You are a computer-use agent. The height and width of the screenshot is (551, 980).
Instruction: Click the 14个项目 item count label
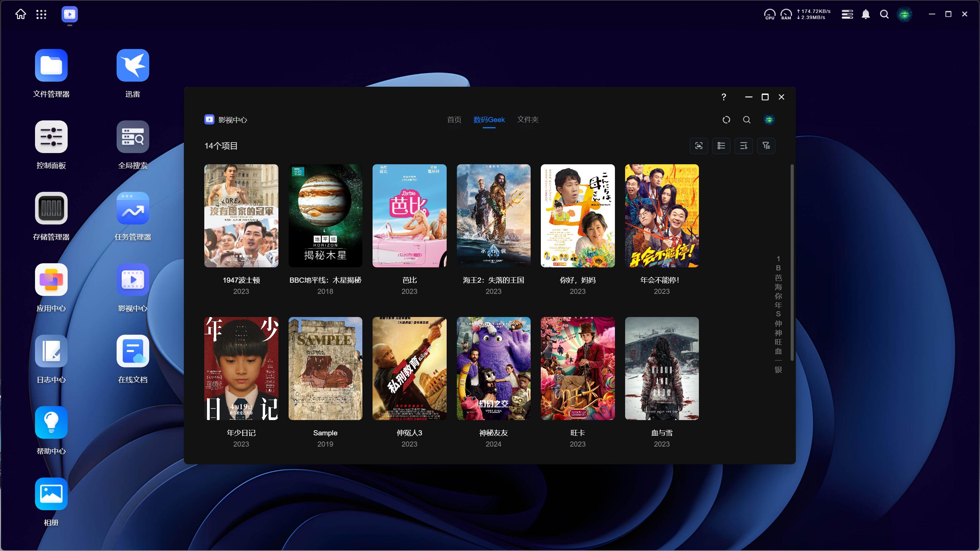pos(221,146)
